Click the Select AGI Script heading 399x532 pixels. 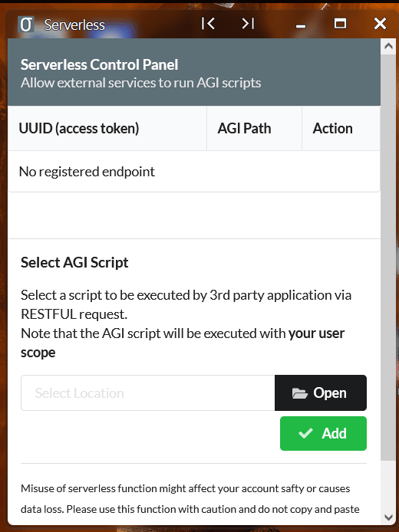coord(74,262)
